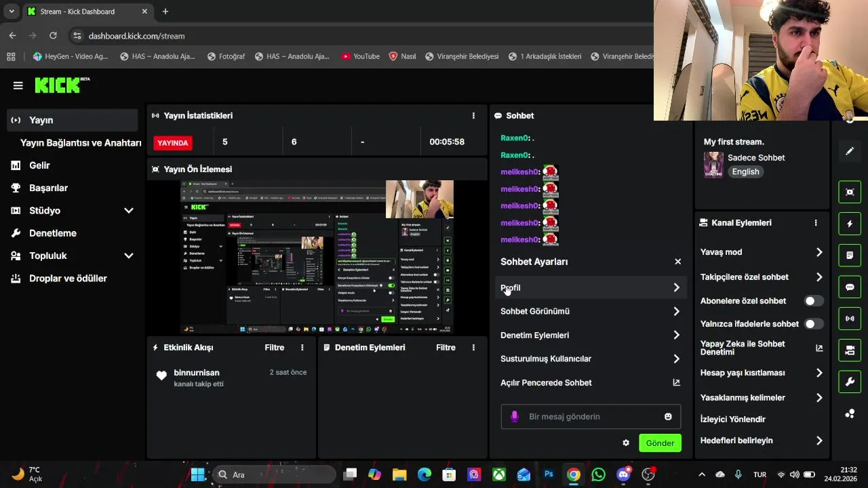Open YouTube bookmark in bookmarks bar
The width and height of the screenshot is (868, 488).
pyautogui.click(x=360, y=56)
